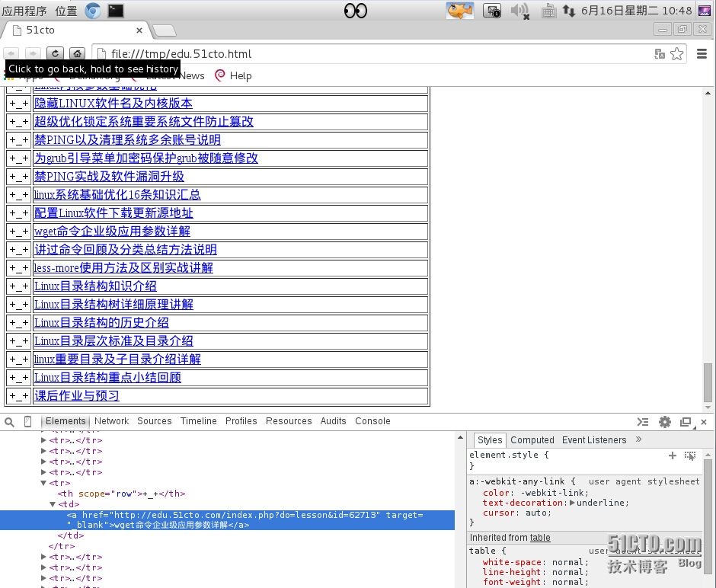This screenshot has width=716, height=588.
Task: Show more sidebar tabs chevron
Action: click(638, 439)
